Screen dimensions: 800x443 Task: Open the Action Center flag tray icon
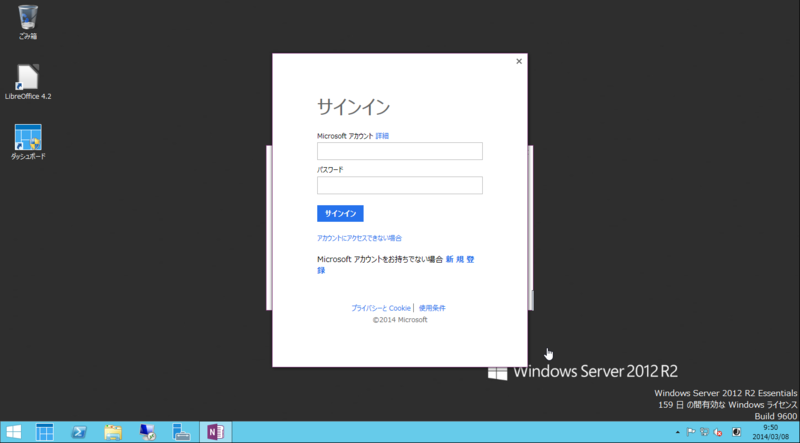[x=691, y=432]
